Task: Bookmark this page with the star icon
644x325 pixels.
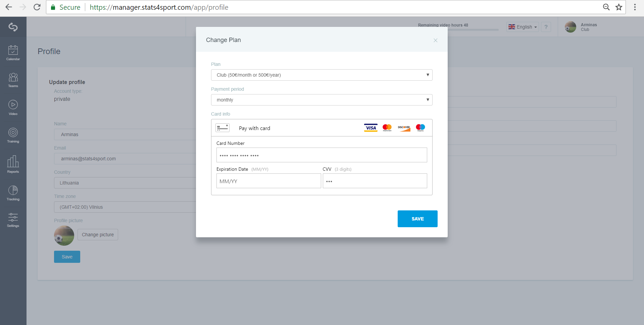Action: 619,7
